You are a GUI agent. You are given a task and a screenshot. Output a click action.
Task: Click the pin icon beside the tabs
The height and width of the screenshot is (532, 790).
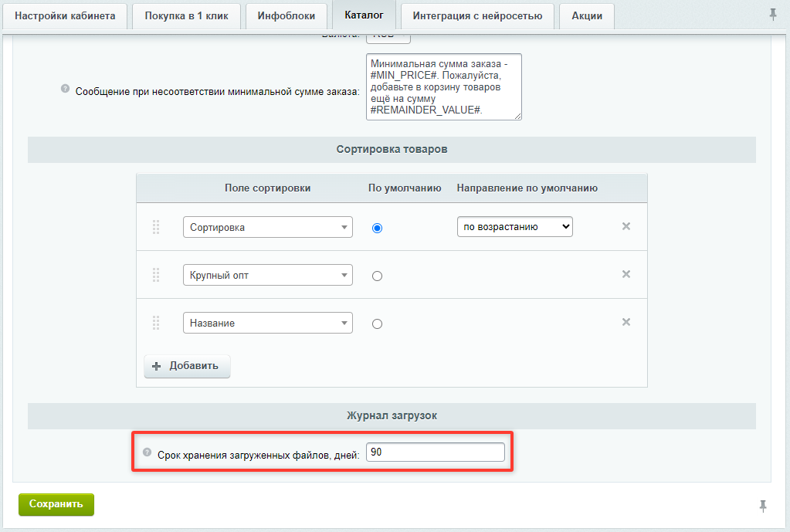coord(773,15)
